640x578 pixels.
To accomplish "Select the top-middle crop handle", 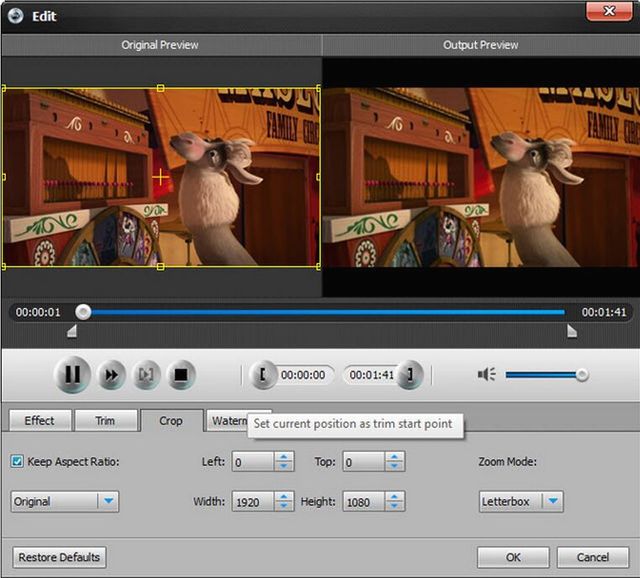I will pyautogui.click(x=160, y=88).
